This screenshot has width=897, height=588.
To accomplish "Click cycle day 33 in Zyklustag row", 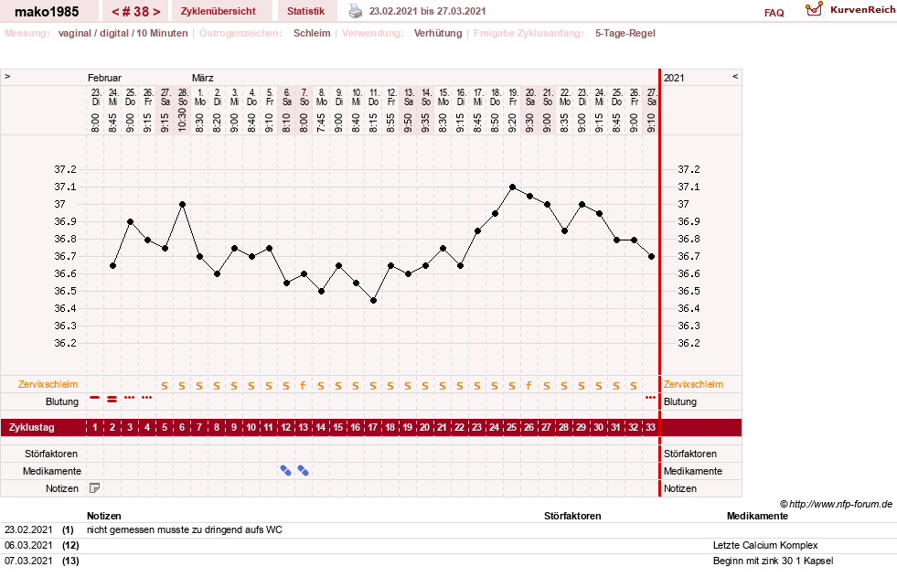I will point(650,427).
